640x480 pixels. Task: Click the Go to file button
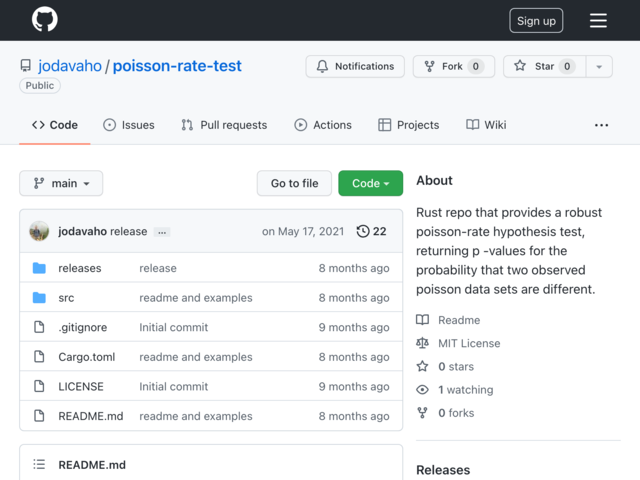click(x=294, y=183)
